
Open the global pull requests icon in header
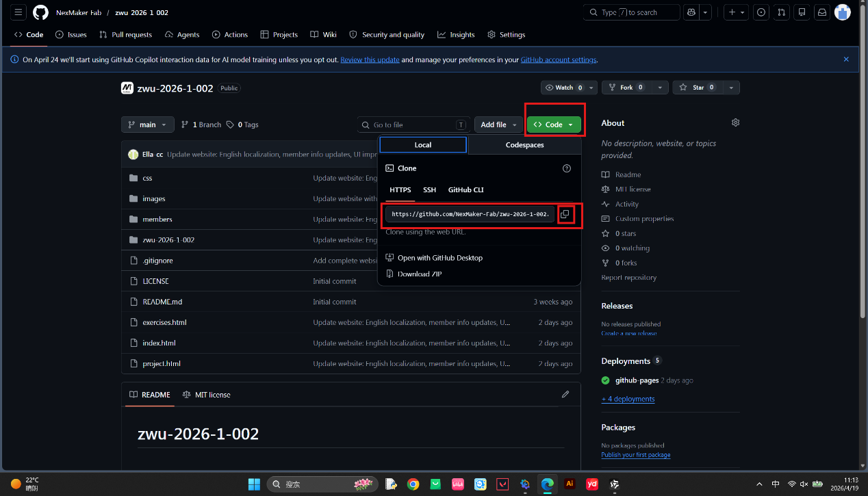click(x=781, y=12)
